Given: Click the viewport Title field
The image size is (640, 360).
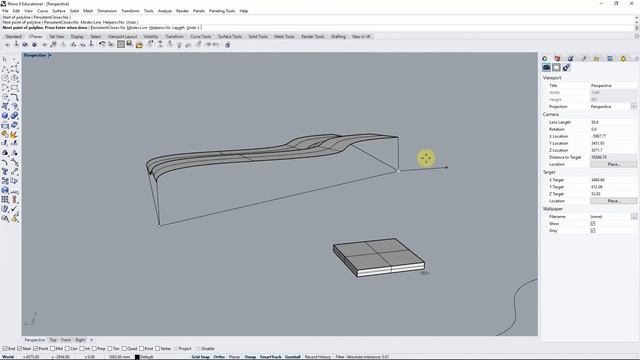Looking at the screenshot, I should 613,86.
